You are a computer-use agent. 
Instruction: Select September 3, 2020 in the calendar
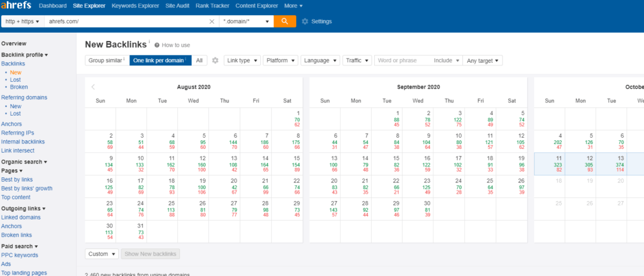[449, 119]
